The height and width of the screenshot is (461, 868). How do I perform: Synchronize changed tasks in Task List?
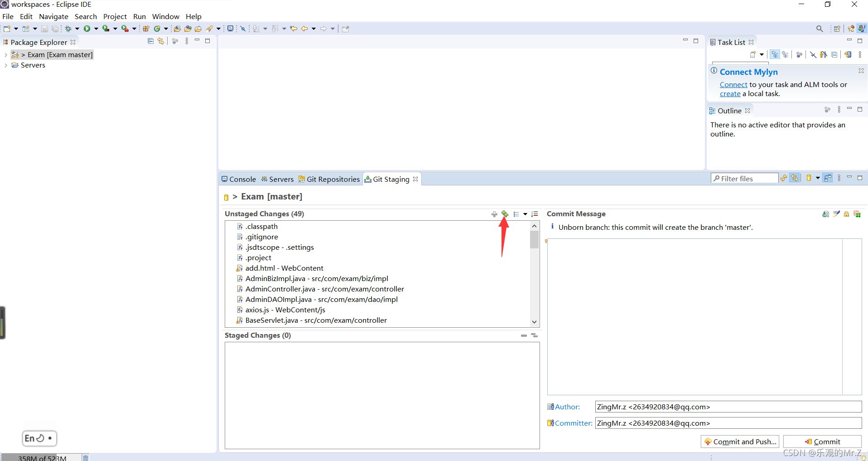pos(848,54)
